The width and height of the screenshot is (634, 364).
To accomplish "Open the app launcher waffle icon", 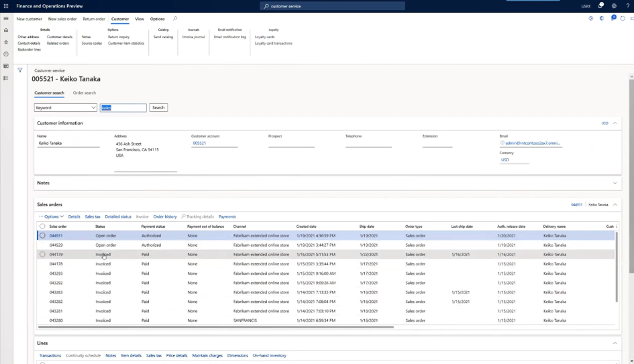I will pos(6,5).
